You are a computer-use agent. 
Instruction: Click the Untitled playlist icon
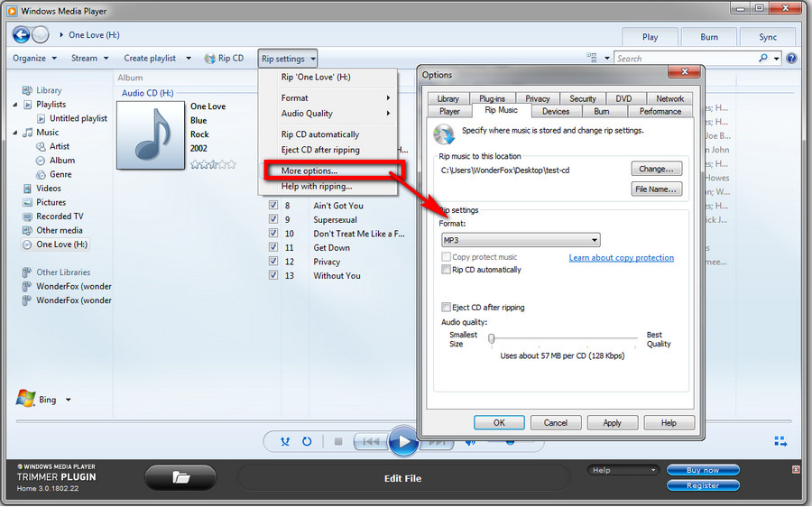[41, 118]
